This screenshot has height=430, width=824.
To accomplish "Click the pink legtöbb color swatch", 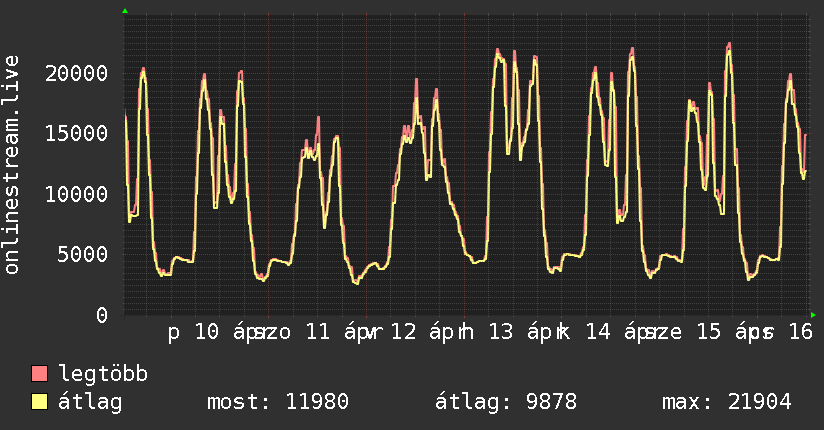I will tap(39, 373).
